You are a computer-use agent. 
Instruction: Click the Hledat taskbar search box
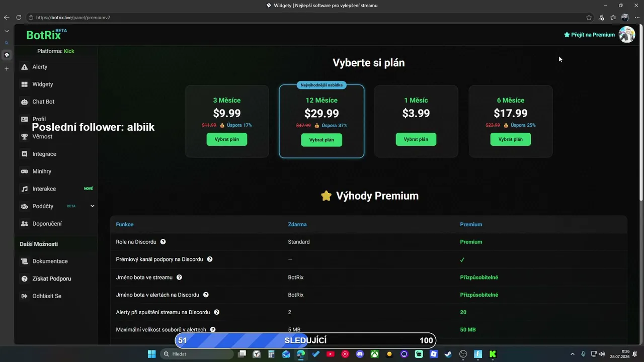click(x=196, y=354)
